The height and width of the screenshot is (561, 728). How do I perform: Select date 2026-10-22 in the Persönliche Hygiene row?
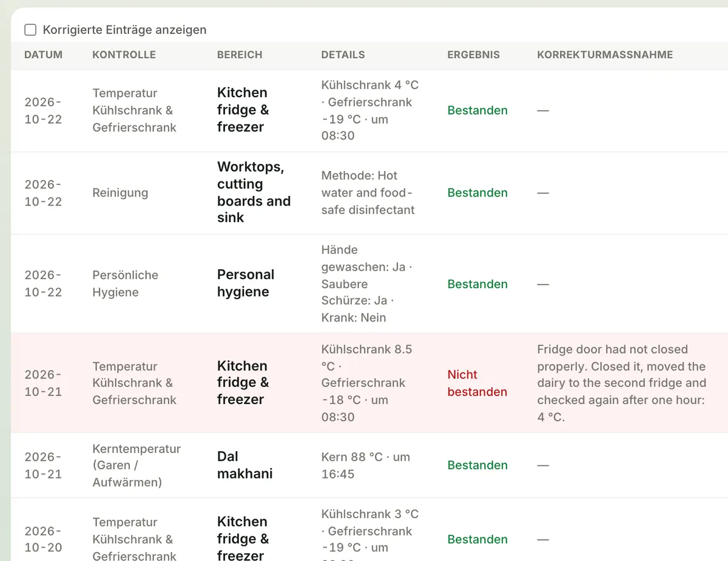pyautogui.click(x=43, y=284)
